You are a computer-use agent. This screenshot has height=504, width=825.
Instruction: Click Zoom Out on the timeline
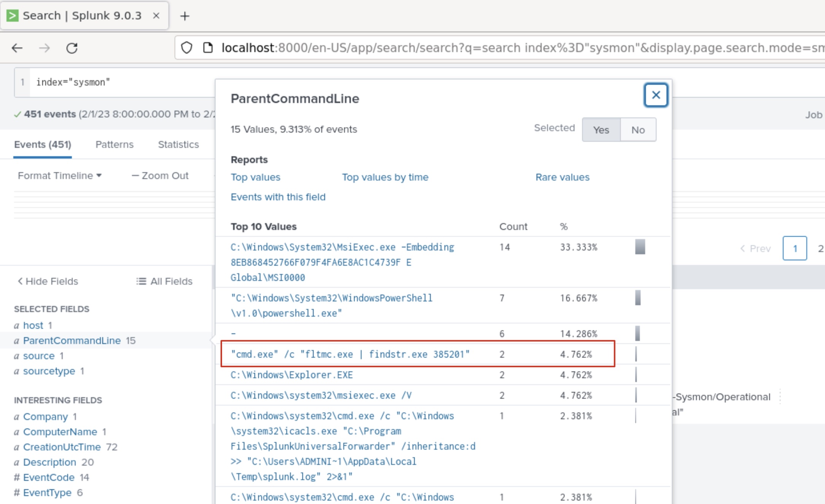pyautogui.click(x=160, y=176)
